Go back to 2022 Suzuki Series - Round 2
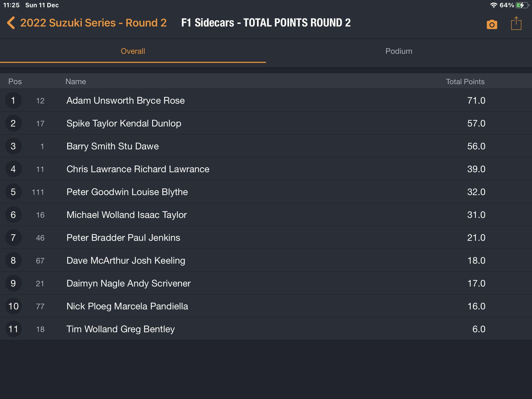The height and width of the screenshot is (399, 532). pyautogui.click(x=93, y=23)
